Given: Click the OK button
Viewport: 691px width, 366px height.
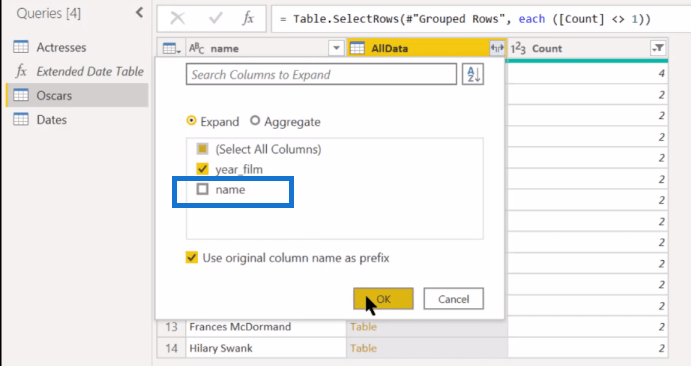Looking at the screenshot, I should pos(383,299).
